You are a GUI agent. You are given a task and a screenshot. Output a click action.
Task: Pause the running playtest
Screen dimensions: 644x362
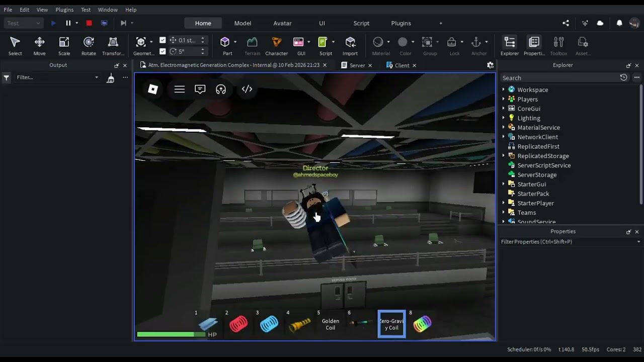coord(68,23)
